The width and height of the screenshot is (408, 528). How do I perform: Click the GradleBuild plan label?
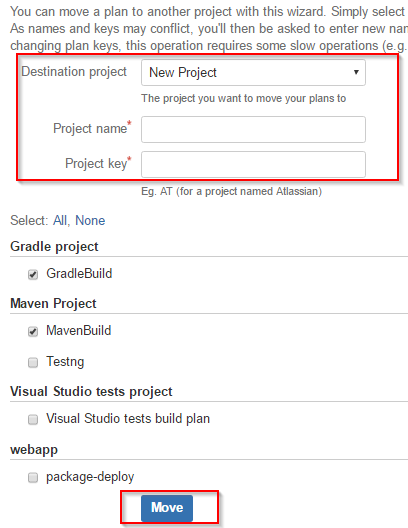coord(79,273)
